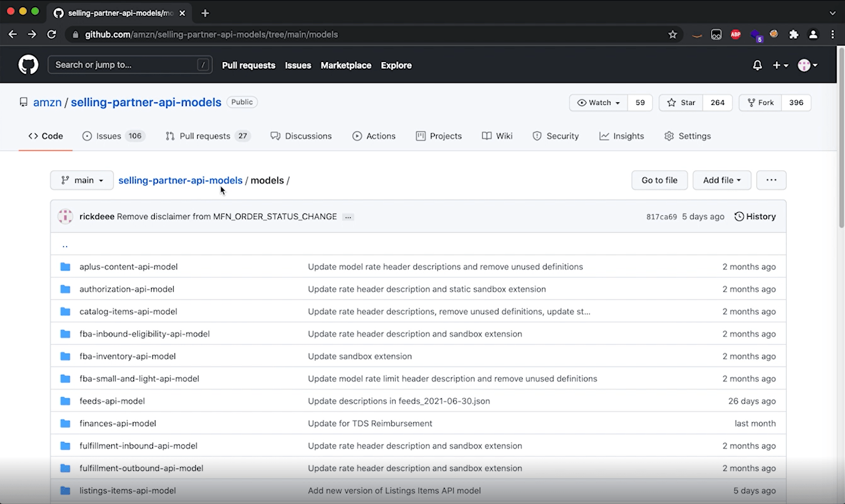
Task: Expand the Add file dropdown
Action: tap(721, 180)
